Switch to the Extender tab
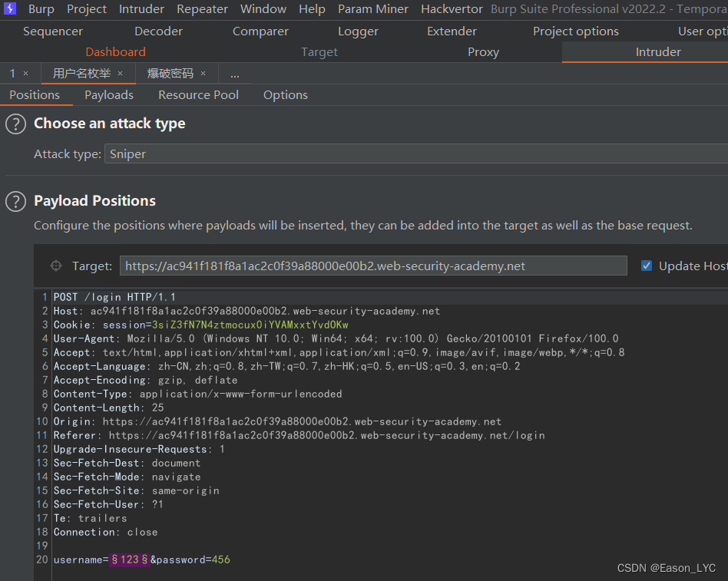The image size is (728, 581). coord(452,31)
